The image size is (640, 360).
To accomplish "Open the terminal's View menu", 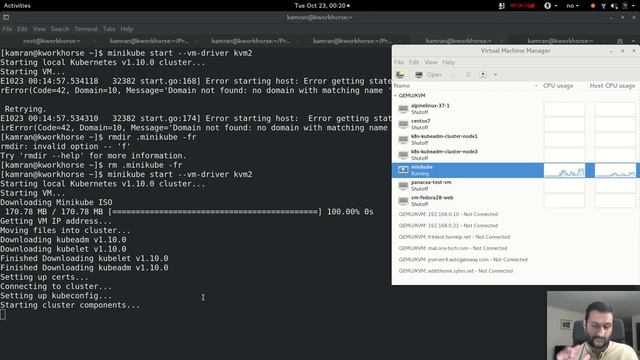I will 39,29.
